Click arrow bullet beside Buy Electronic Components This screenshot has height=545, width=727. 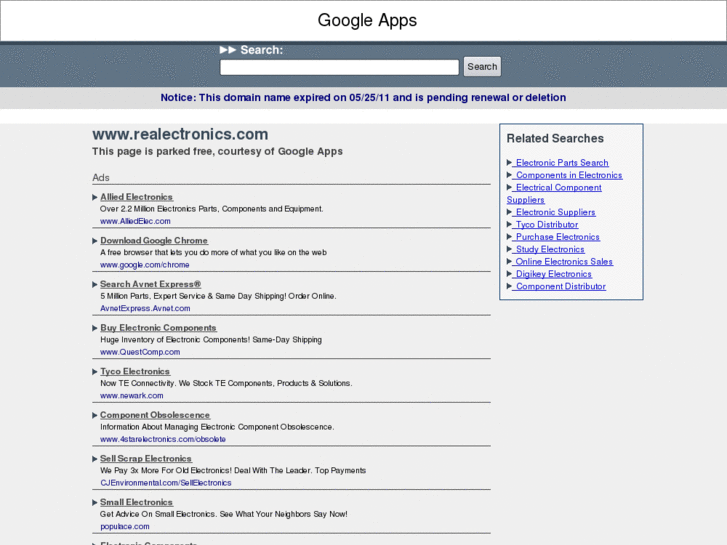point(95,328)
